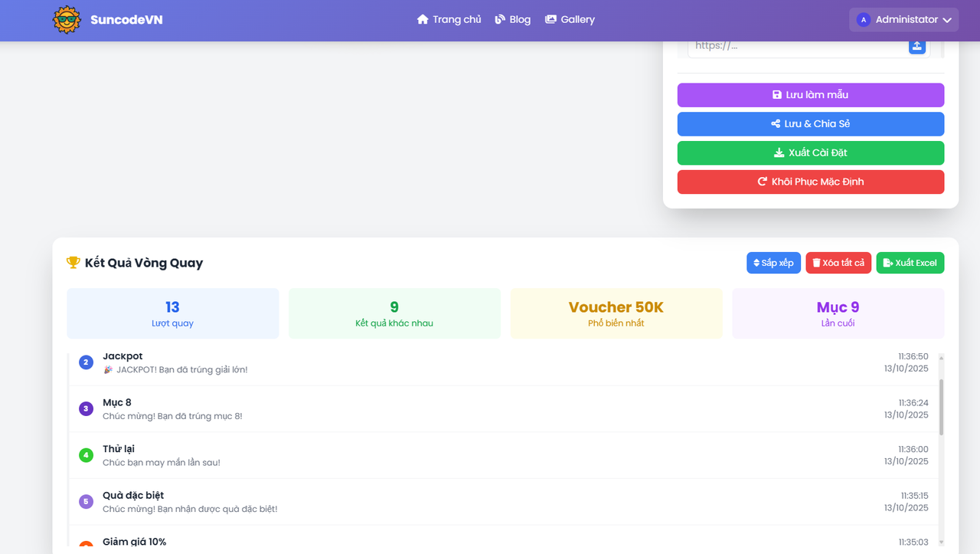Viewport: 980px width, 554px height.
Task: Click the 11:35:15 timestamp
Action: pyautogui.click(x=914, y=496)
